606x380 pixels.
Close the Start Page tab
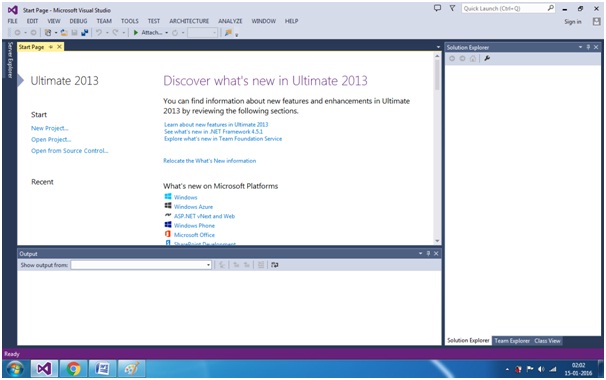pos(59,47)
